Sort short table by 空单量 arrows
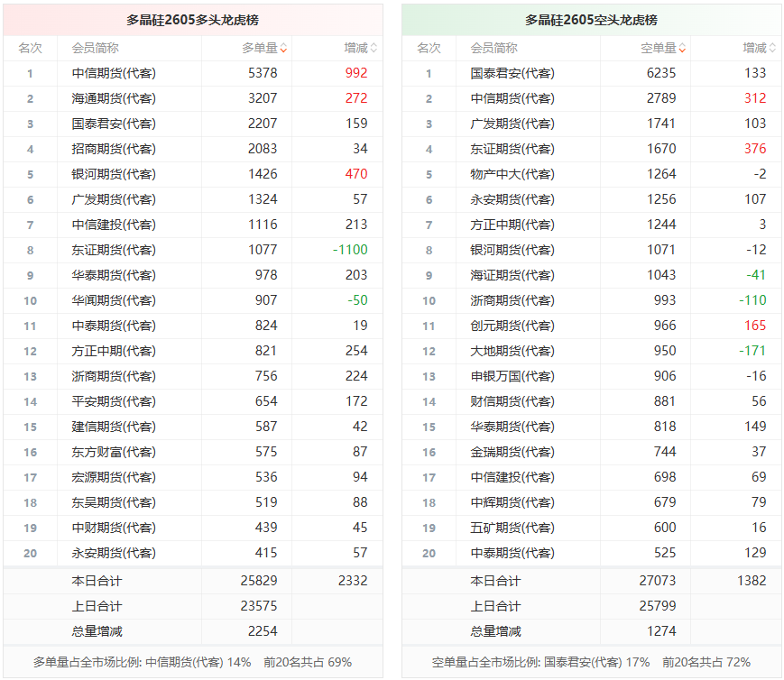Image resolution: width=784 pixels, height=680 pixels. click(x=682, y=49)
